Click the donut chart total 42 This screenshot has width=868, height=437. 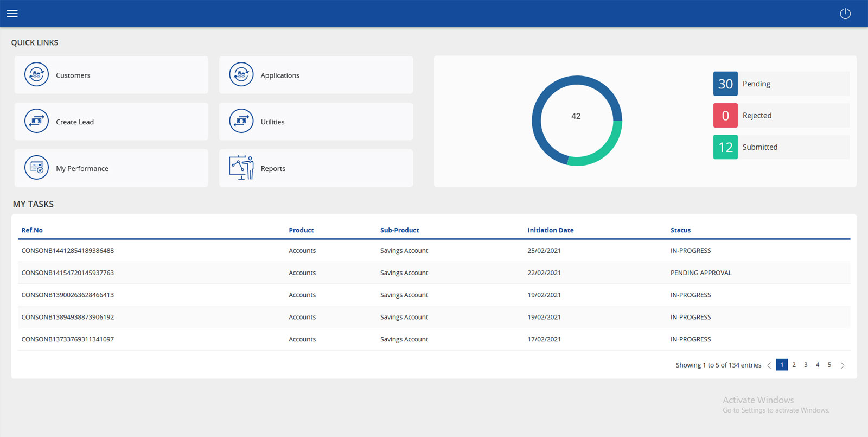point(576,116)
